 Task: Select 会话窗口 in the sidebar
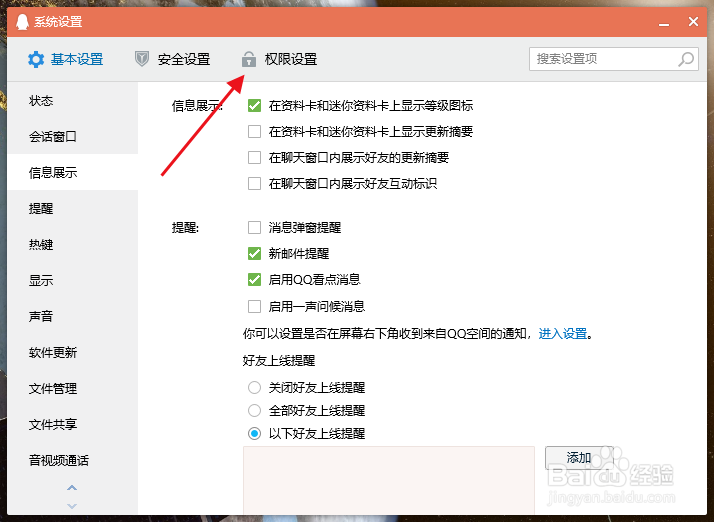pyautogui.click(x=72, y=136)
